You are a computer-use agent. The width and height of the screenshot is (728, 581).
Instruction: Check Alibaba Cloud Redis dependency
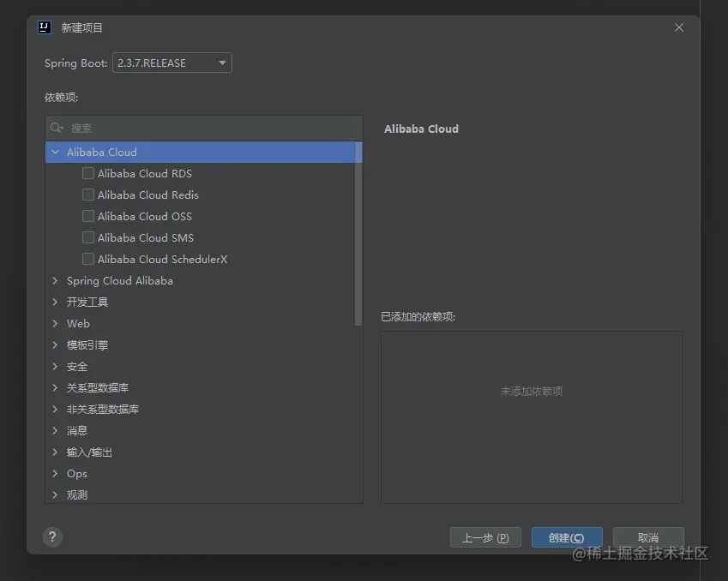pos(87,195)
